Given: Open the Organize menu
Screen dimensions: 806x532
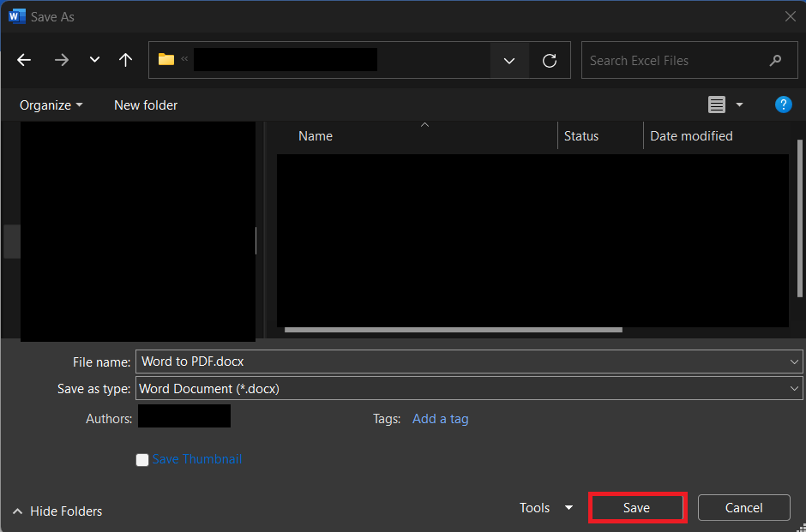Looking at the screenshot, I should tap(51, 105).
